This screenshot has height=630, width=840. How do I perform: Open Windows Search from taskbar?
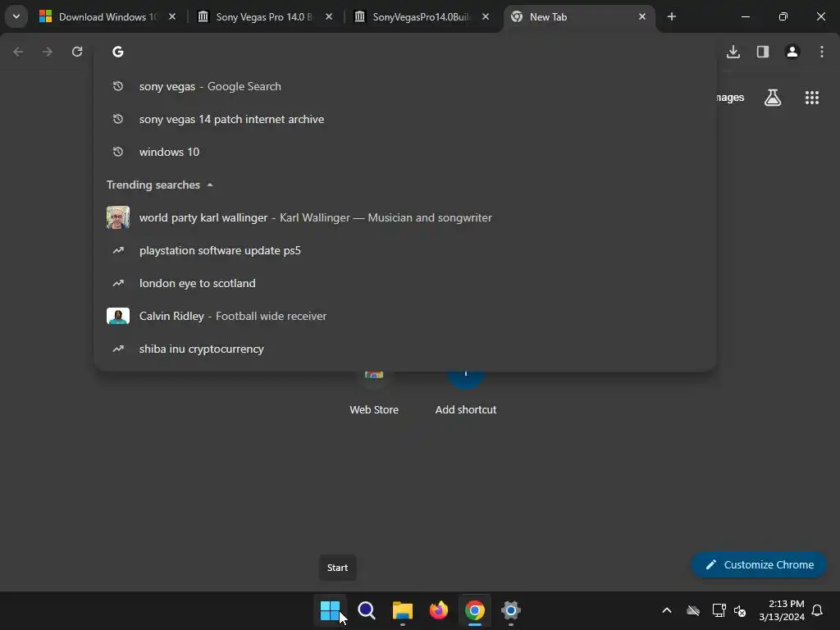[367, 610]
